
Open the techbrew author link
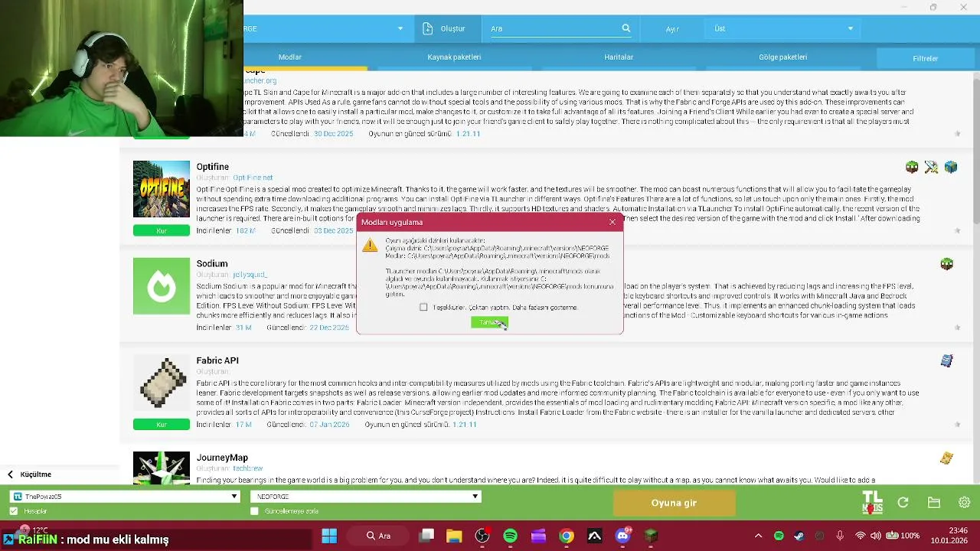[x=248, y=468]
